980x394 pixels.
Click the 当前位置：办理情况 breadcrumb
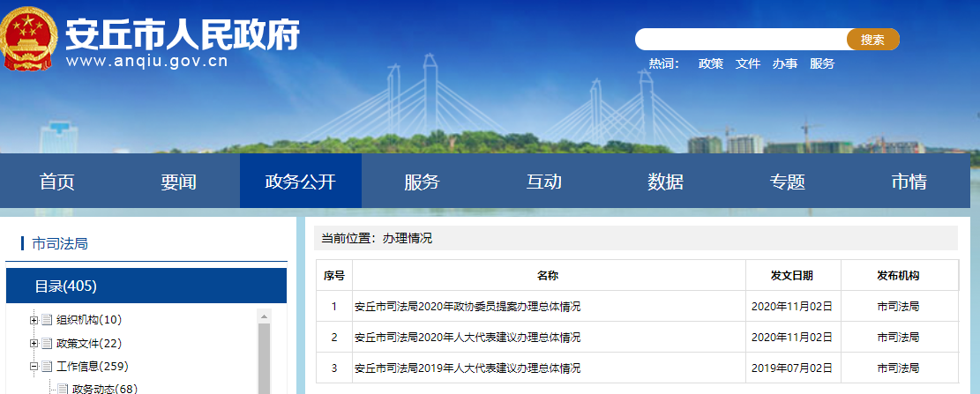point(377,238)
